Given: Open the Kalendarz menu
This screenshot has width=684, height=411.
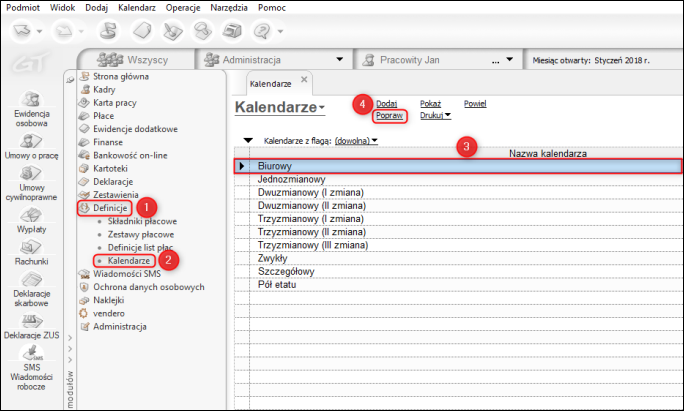Looking at the screenshot, I should (x=137, y=7).
